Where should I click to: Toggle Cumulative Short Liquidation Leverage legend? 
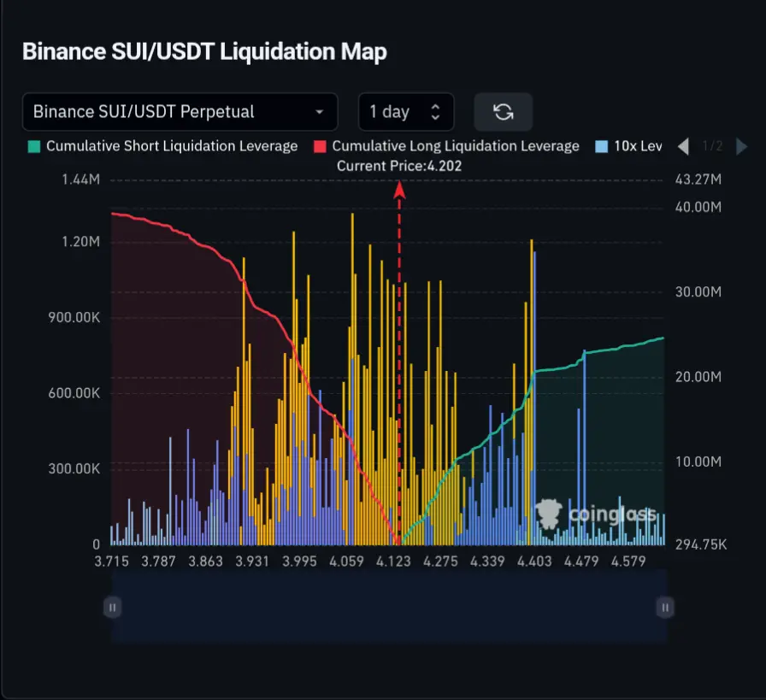pos(163,146)
